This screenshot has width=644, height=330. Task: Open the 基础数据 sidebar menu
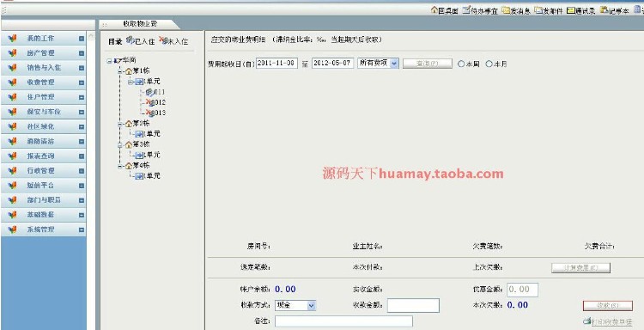click(x=44, y=215)
